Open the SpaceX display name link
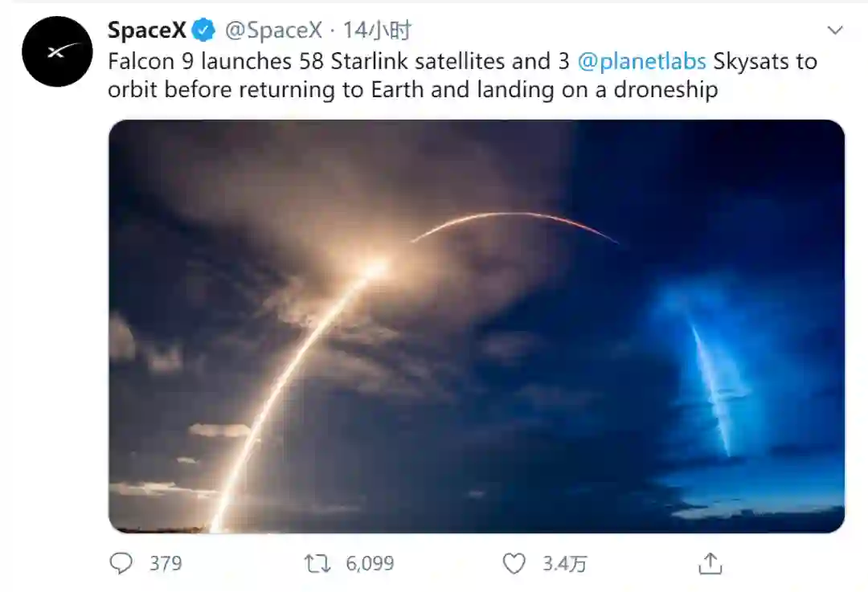 [147, 31]
